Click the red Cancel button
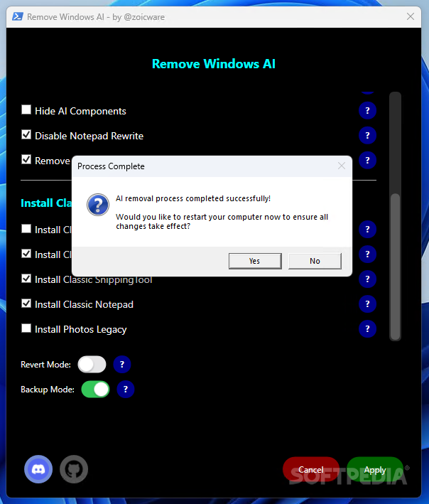This screenshot has height=504, width=429. coord(311,470)
